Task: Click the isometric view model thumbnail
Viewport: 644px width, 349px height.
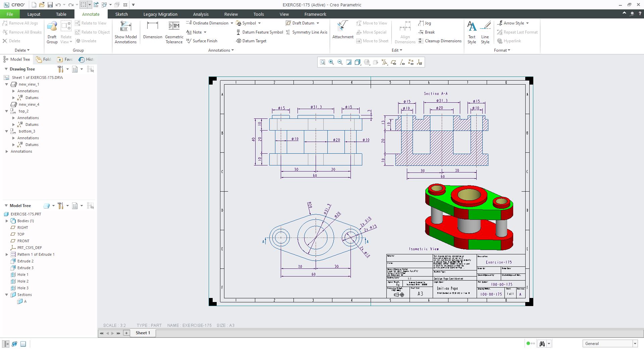Action: tap(469, 217)
